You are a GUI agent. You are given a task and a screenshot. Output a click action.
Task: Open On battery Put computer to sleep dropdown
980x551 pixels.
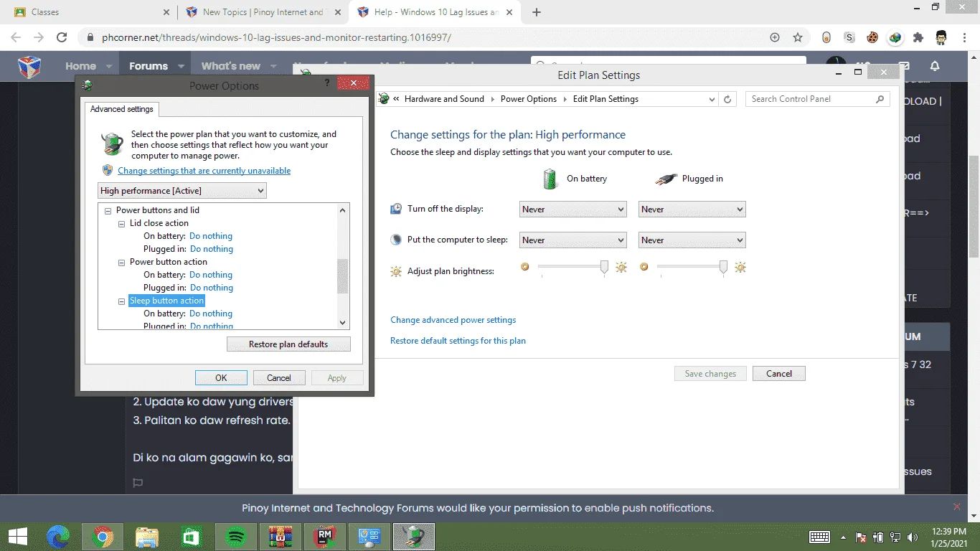[573, 240]
